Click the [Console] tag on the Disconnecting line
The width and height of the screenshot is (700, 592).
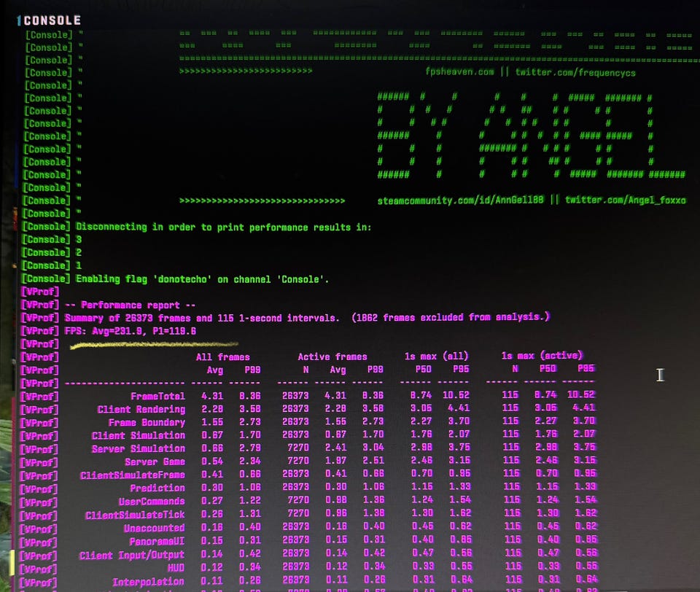coord(47,227)
